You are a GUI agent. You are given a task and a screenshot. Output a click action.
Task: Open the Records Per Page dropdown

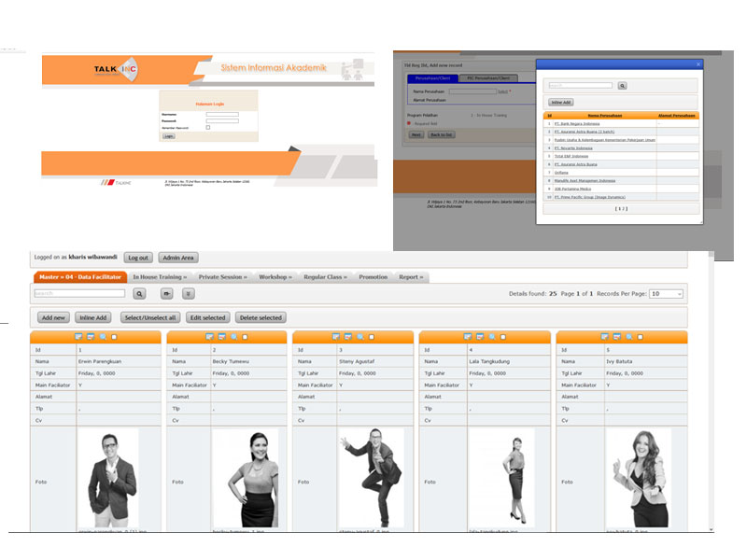[x=666, y=293]
